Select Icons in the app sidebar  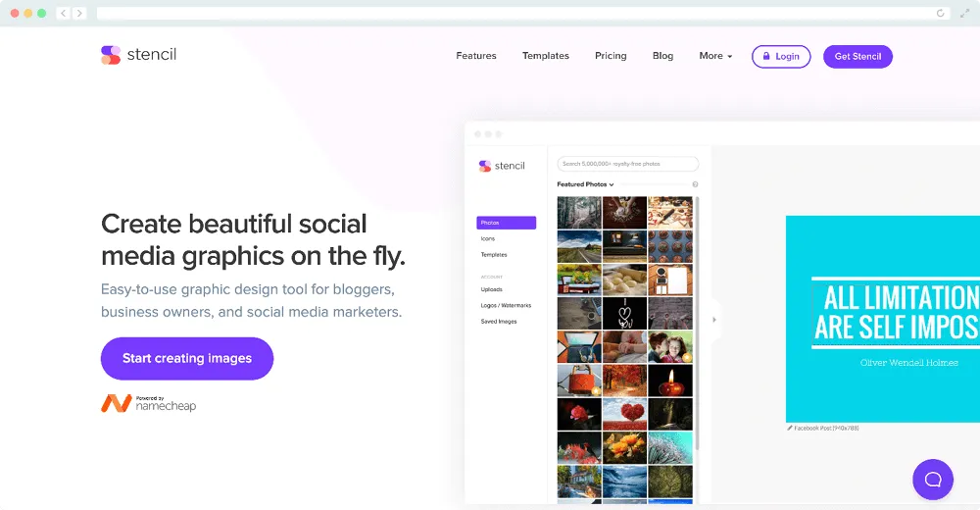pos(487,239)
